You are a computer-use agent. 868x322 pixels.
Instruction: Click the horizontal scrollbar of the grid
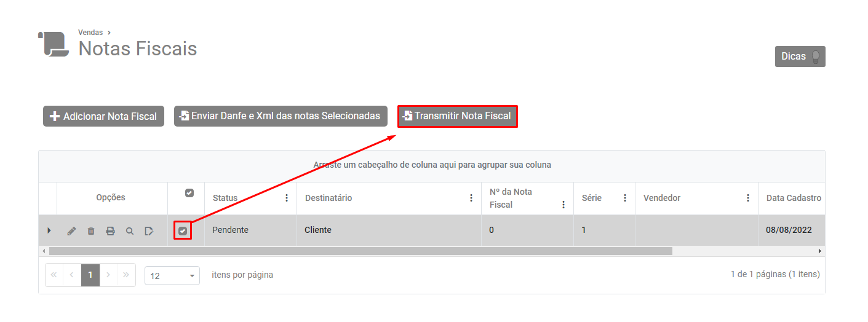click(360, 251)
